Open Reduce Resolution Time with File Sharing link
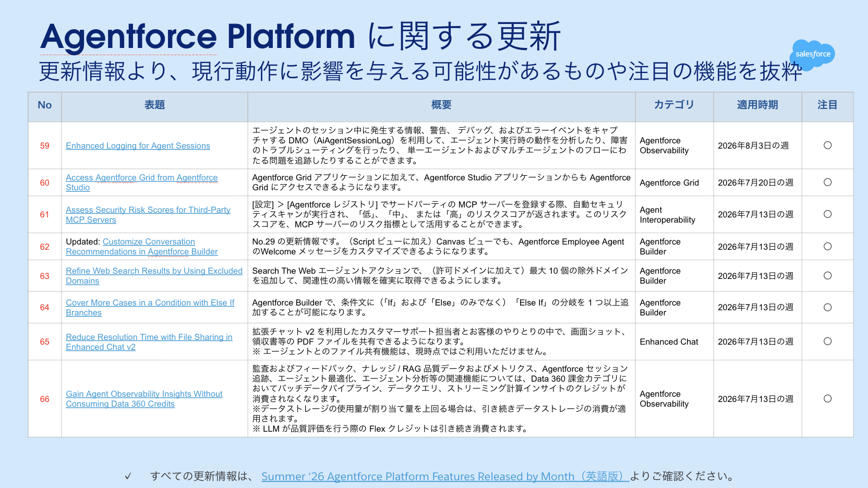The width and height of the screenshot is (868, 488). point(149,342)
